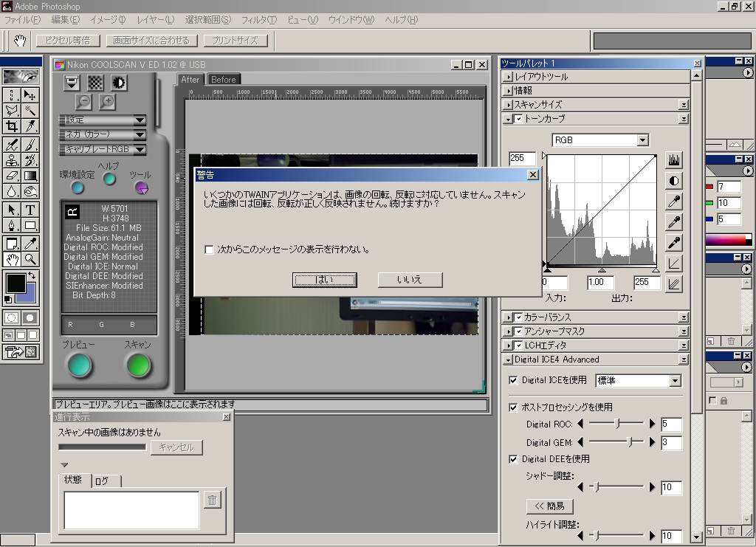The image size is (756, 547).
Task: Uncheck Digital DEEを使用 checkbox
Action: point(514,459)
